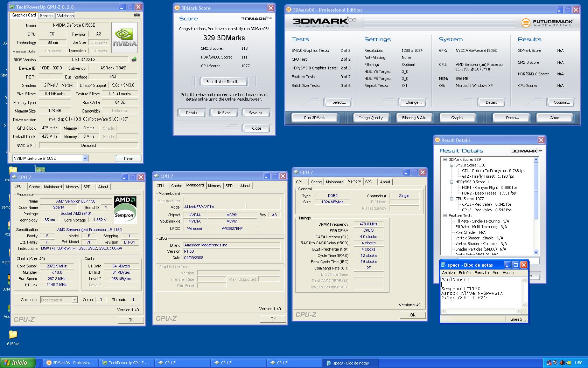This screenshot has width=588, height=368.
Task: Click the Result Details vertical scrollbar thumb
Action: click(x=536, y=191)
